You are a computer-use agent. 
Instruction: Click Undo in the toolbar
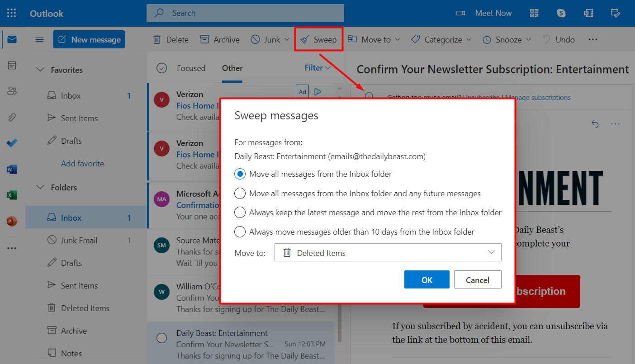(x=559, y=40)
